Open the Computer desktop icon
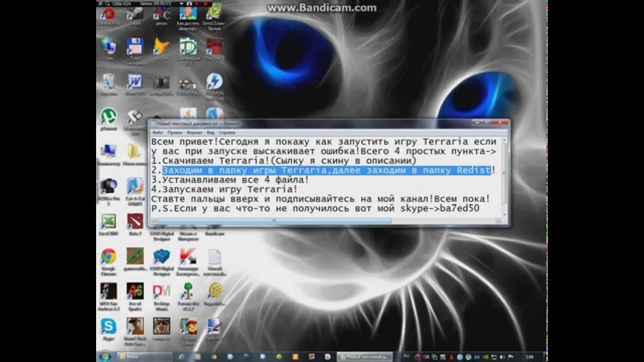Screen dimensions: 644x362 pos(108,151)
